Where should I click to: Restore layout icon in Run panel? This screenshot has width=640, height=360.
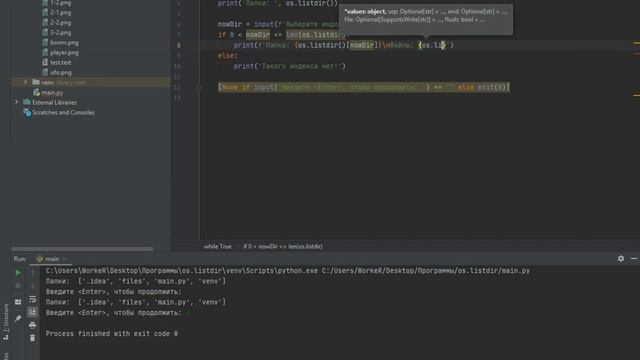(x=18, y=302)
